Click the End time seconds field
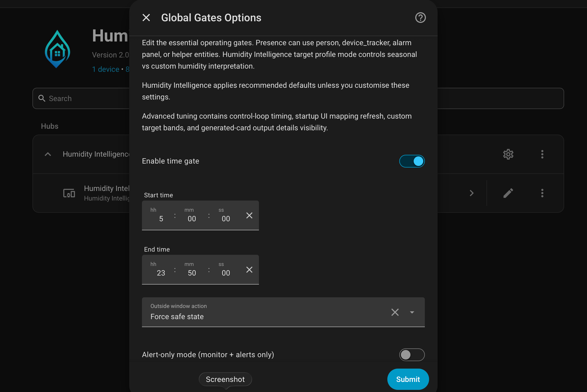This screenshot has width=587, height=392. 226,270
